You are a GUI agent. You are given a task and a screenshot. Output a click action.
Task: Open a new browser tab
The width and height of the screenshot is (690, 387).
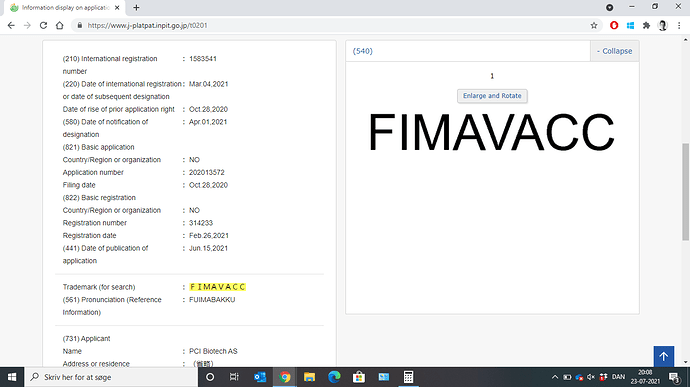point(136,7)
